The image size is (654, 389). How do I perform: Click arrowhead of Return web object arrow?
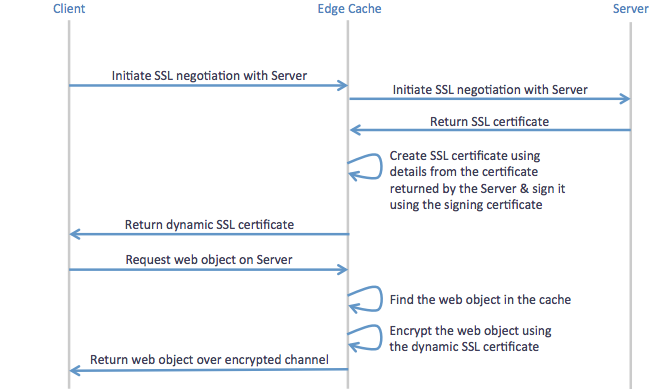coord(75,370)
